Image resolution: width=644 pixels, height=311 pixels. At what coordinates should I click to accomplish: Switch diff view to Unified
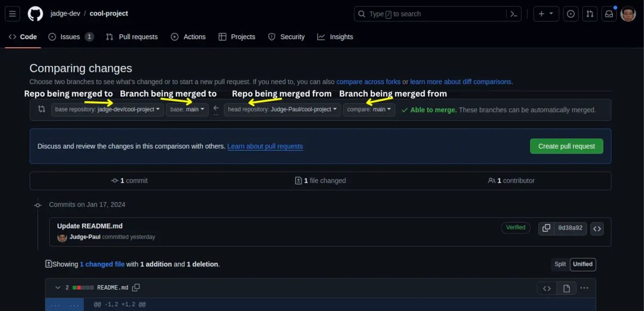(x=583, y=264)
